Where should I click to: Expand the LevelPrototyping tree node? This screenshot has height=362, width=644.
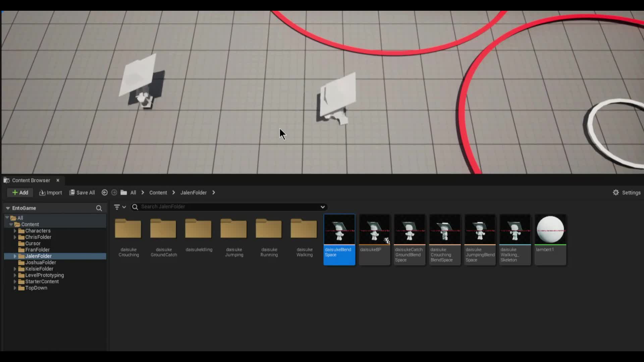click(15, 275)
